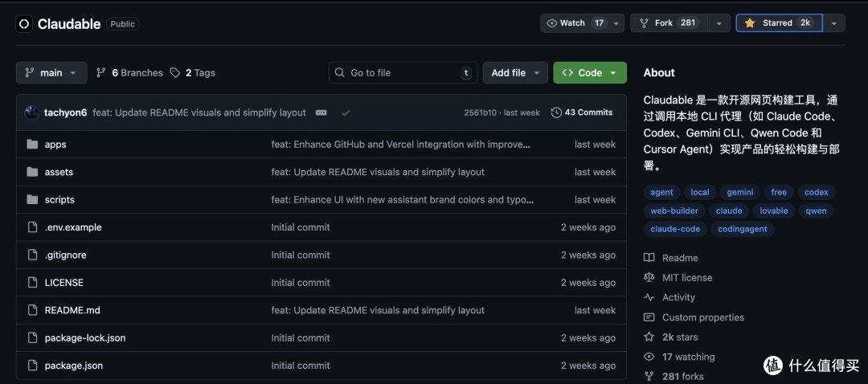The height and width of the screenshot is (384, 868).
Task: Toggle the Starred button
Action: tap(779, 23)
